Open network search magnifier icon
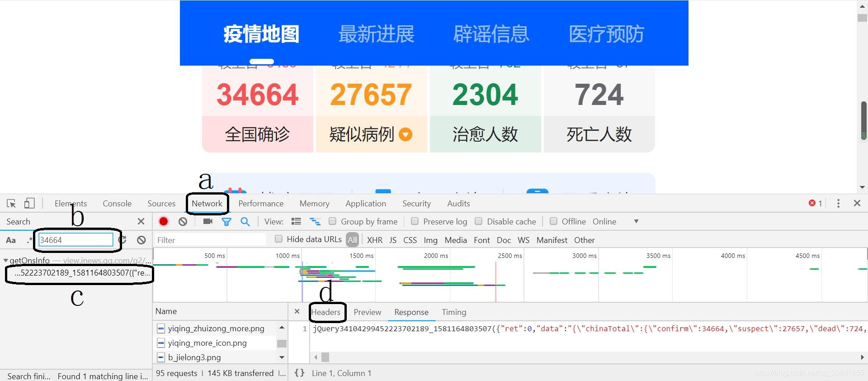The width and height of the screenshot is (868, 381). pyautogui.click(x=245, y=221)
